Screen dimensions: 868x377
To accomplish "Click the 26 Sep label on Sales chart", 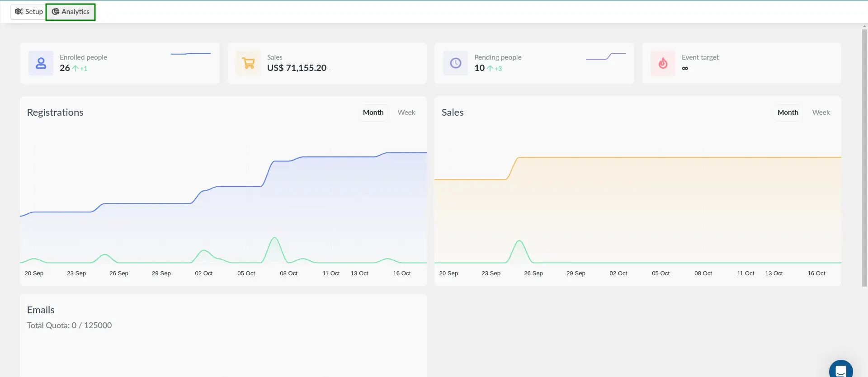I will point(533,273).
